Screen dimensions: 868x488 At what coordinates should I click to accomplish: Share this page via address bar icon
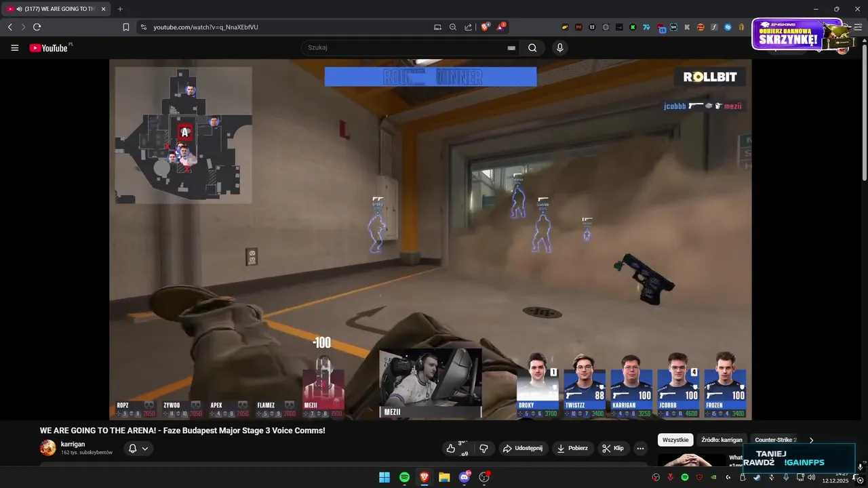469,27
